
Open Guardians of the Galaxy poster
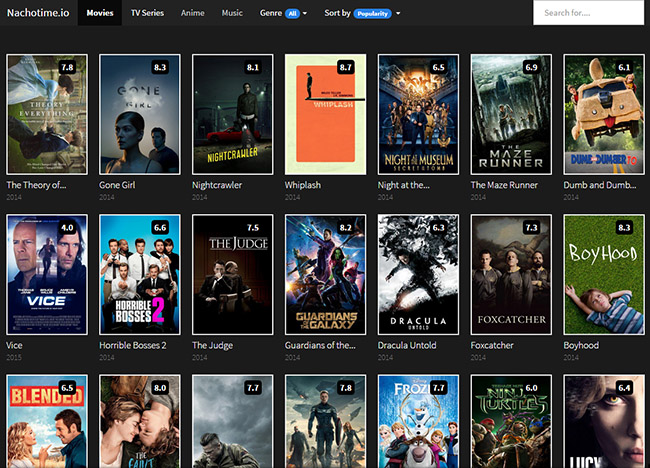point(325,274)
